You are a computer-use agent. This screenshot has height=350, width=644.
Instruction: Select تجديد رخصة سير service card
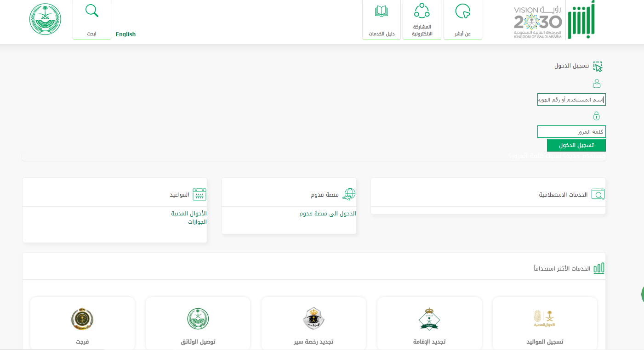pos(313,324)
